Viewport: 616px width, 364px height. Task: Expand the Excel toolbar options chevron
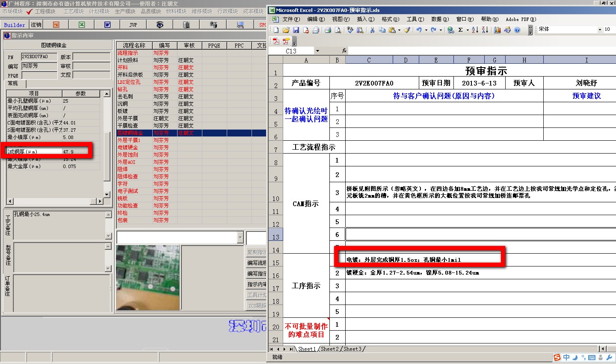pyautogui.click(x=530, y=30)
